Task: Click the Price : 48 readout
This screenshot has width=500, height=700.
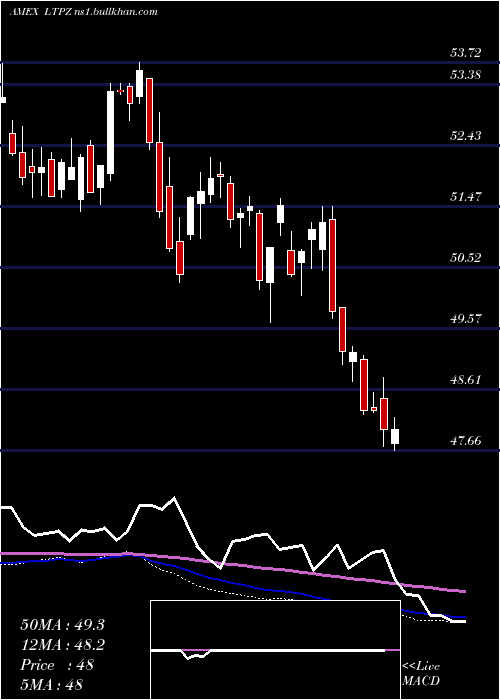Action: (57, 665)
